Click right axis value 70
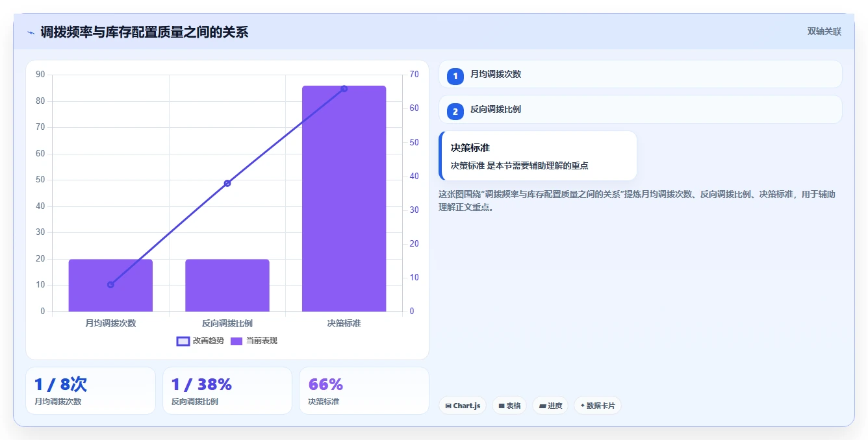Viewport: 868px width, 440px height. tap(414, 75)
